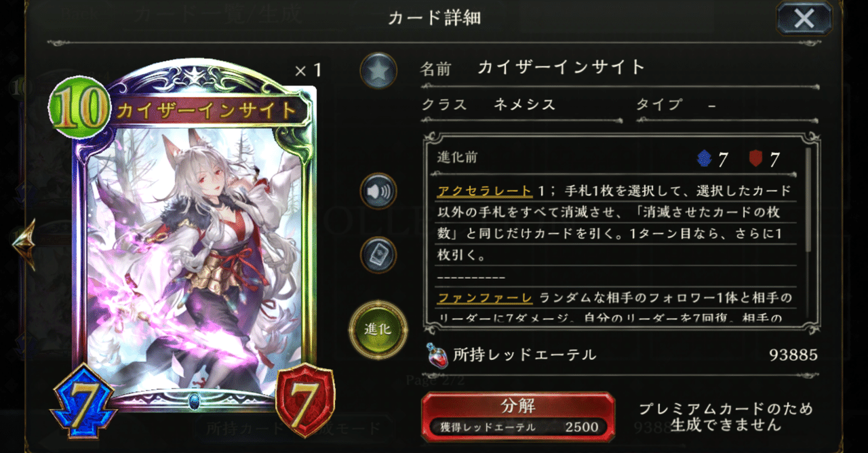This screenshot has width=868, height=453.
Task: Tap the blue attack 7 emblem on card
Action: (x=82, y=400)
